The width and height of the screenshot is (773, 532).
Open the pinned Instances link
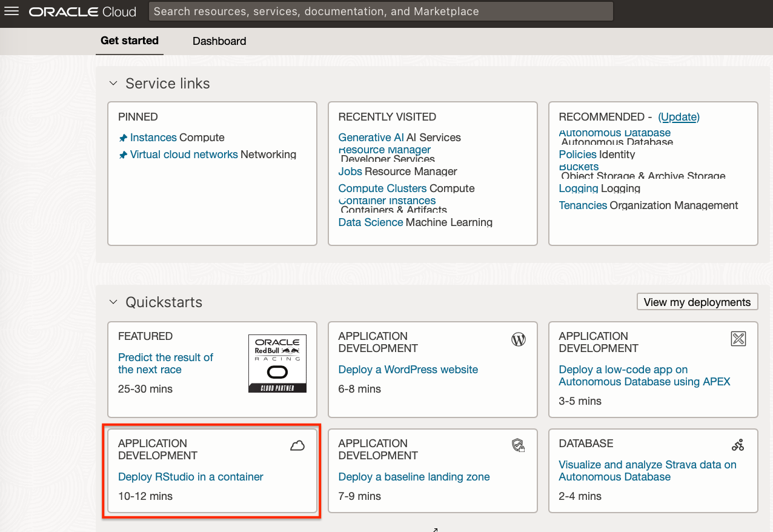(153, 138)
